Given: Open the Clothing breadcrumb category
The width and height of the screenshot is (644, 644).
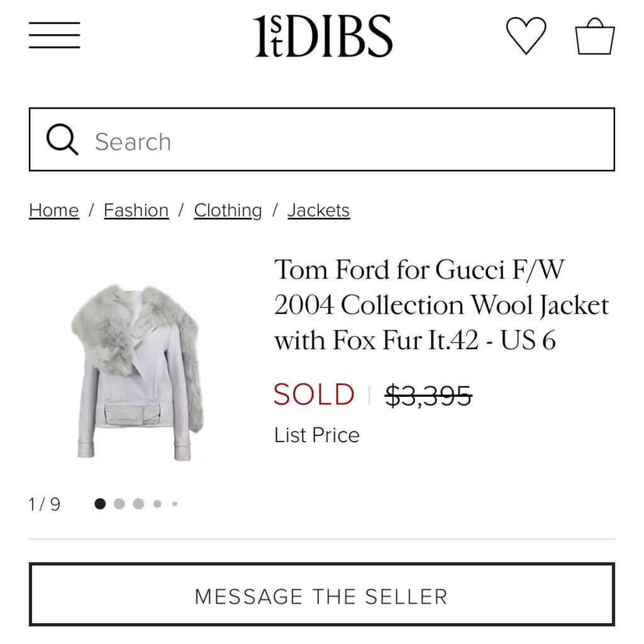Looking at the screenshot, I should [x=228, y=210].
